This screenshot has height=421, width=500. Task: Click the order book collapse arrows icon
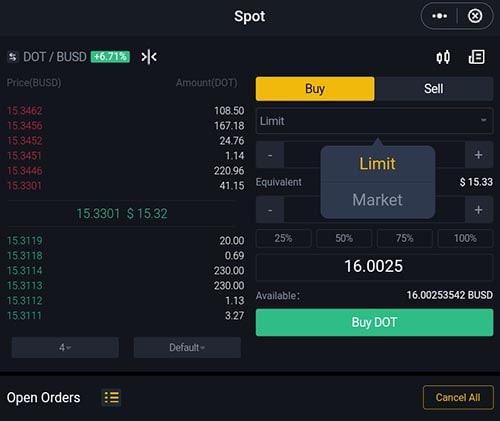coord(149,57)
